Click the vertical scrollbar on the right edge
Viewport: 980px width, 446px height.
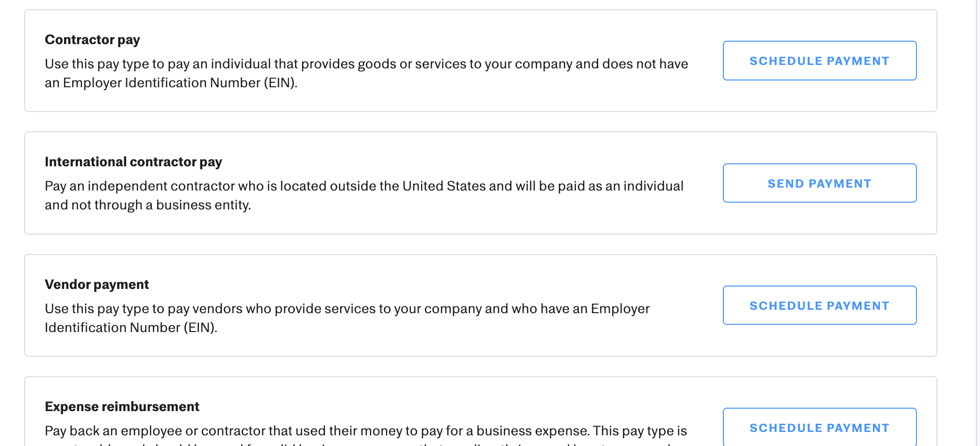coord(977,223)
